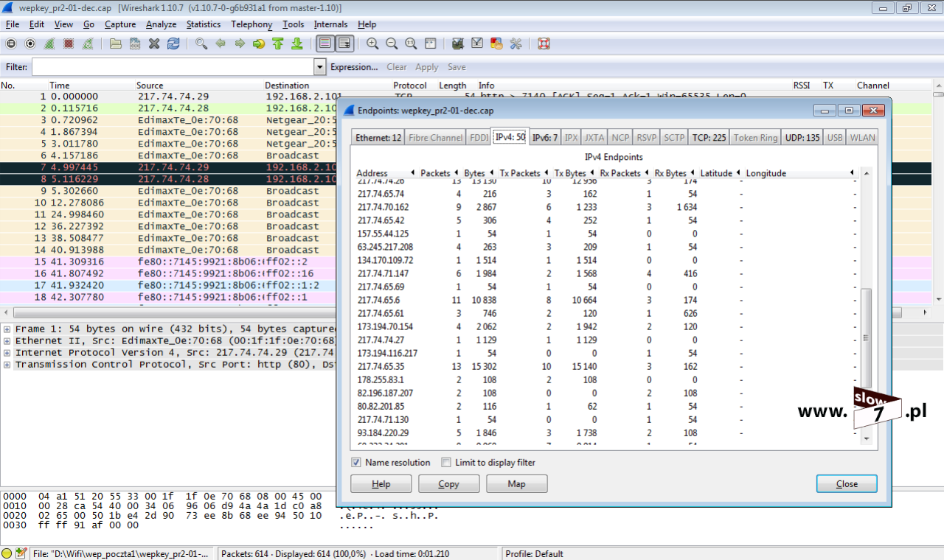The height and width of the screenshot is (560, 944).
Task: Close the capture file via toolbar X icon
Action: pyautogui.click(x=154, y=43)
